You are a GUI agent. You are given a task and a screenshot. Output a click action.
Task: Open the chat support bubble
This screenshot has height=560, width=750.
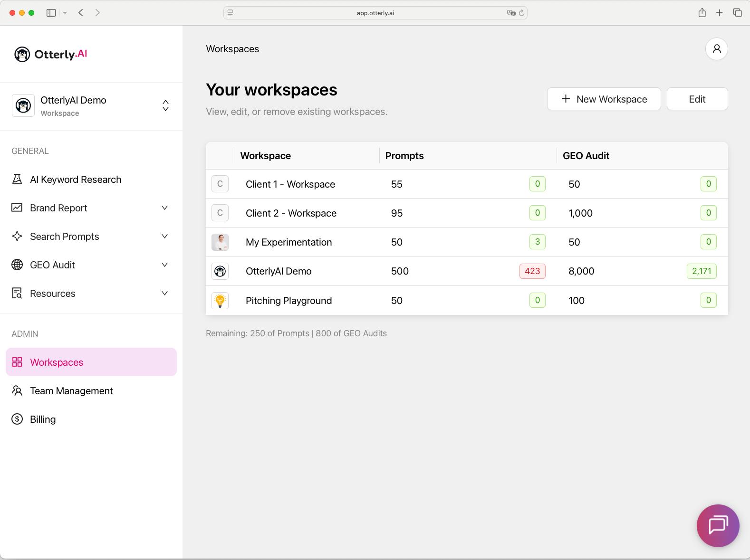(718, 526)
